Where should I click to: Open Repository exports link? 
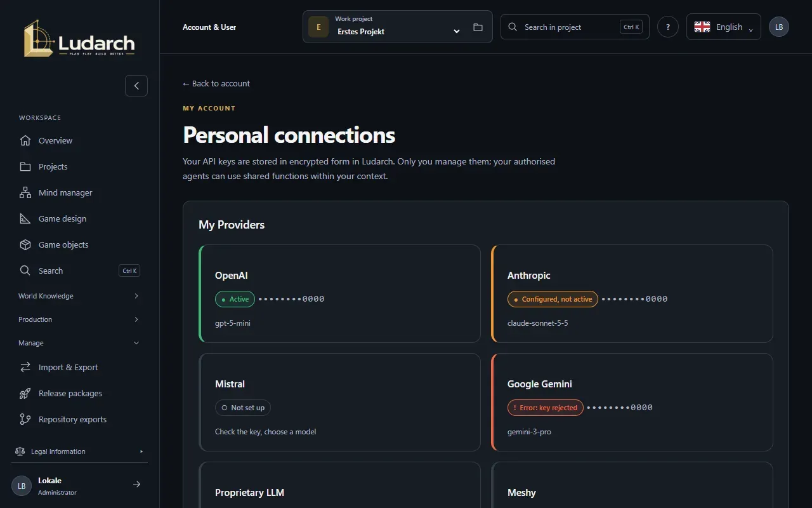click(79, 419)
